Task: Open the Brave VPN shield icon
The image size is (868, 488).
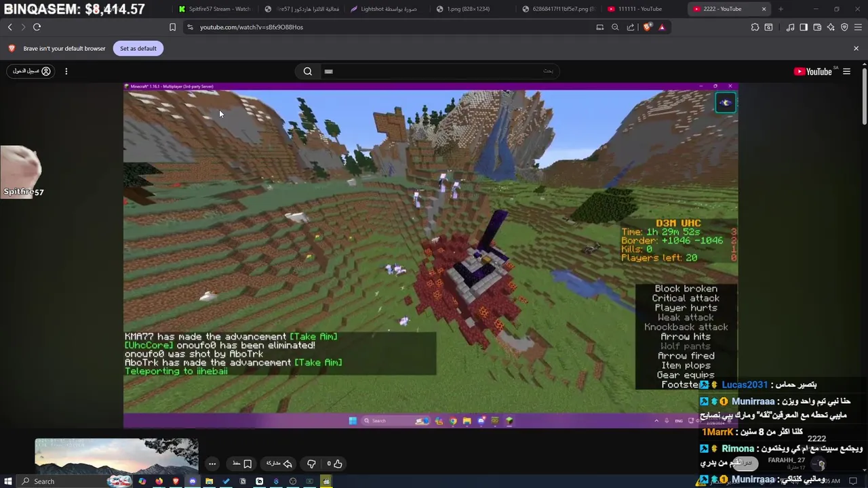Action: click(x=844, y=27)
